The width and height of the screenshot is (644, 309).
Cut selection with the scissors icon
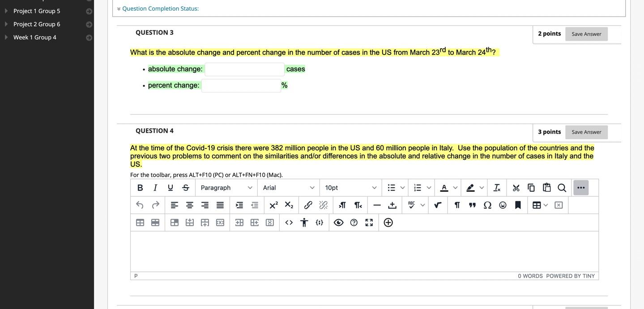[516, 188]
